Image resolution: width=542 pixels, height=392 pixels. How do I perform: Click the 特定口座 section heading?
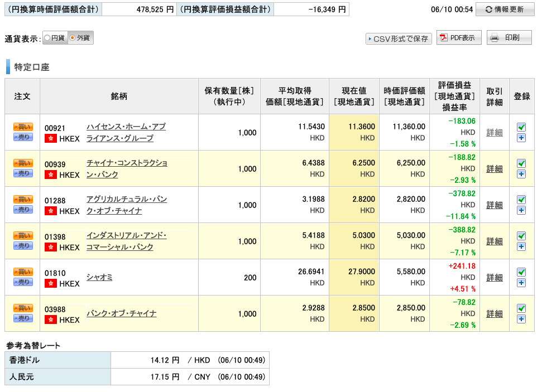(32, 67)
